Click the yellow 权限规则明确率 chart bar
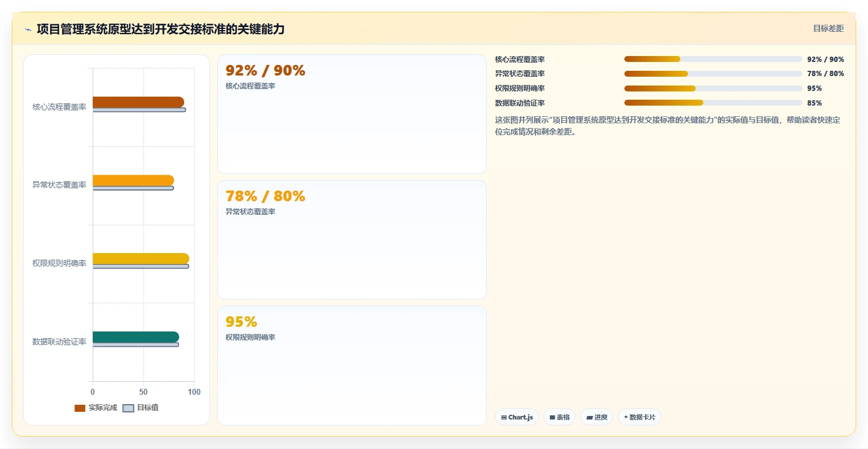Viewport: 868px width, 449px height. [x=141, y=258]
